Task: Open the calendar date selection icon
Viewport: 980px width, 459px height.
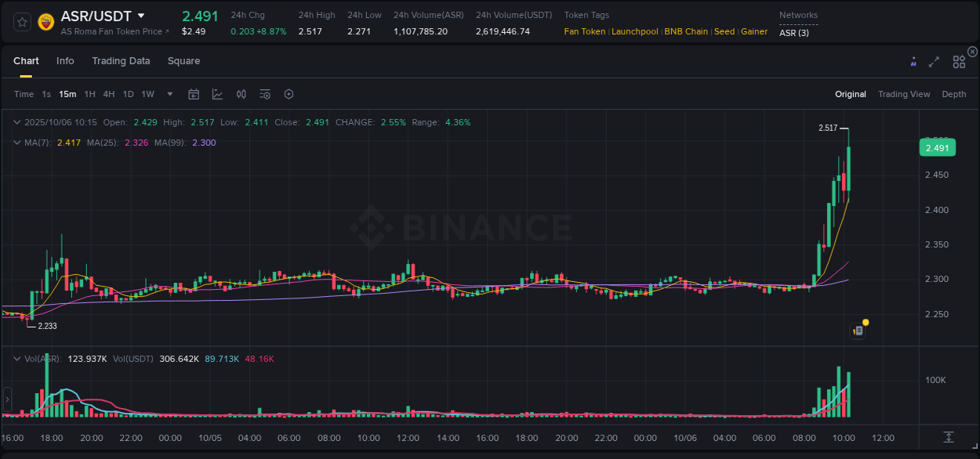Action: (194, 94)
